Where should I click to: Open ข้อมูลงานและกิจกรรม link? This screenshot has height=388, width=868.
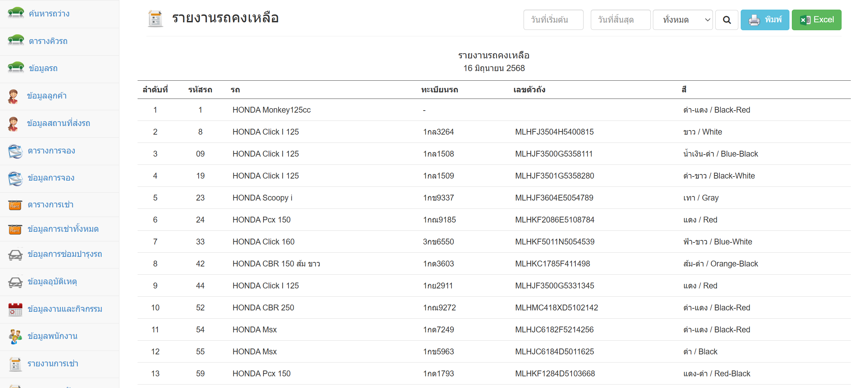(65, 309)
